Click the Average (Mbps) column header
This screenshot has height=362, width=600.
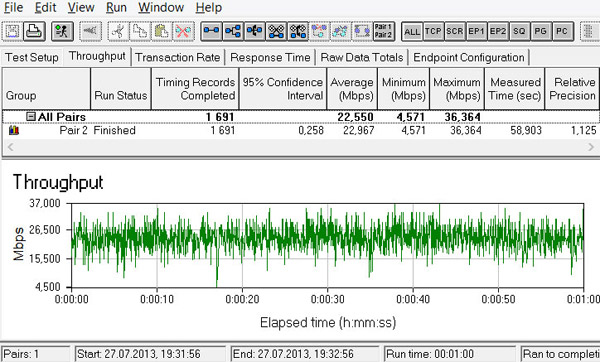tap(352, 89)
